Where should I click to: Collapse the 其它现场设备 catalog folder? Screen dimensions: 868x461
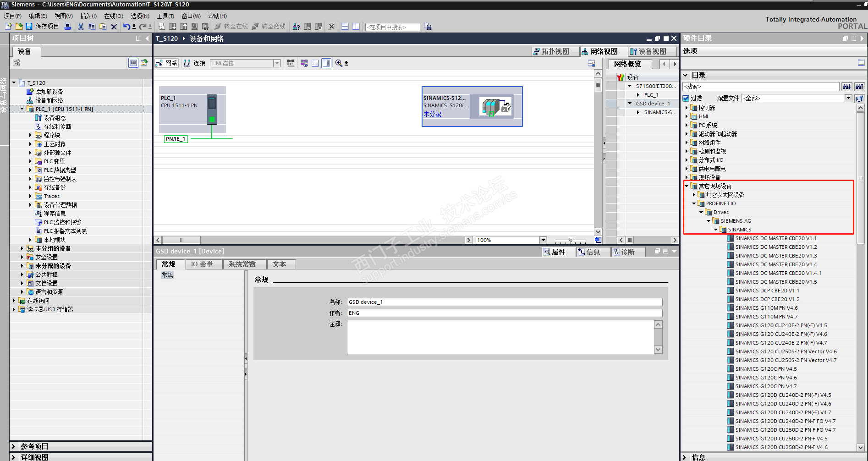(687, 186)
